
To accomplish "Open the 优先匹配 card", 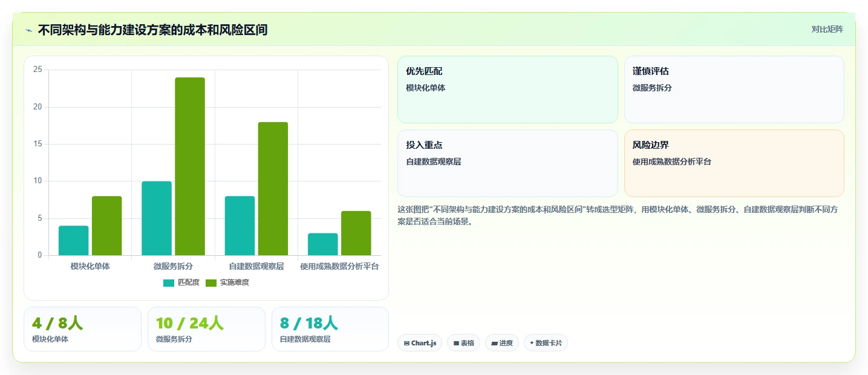I will [x=507, y=90].
